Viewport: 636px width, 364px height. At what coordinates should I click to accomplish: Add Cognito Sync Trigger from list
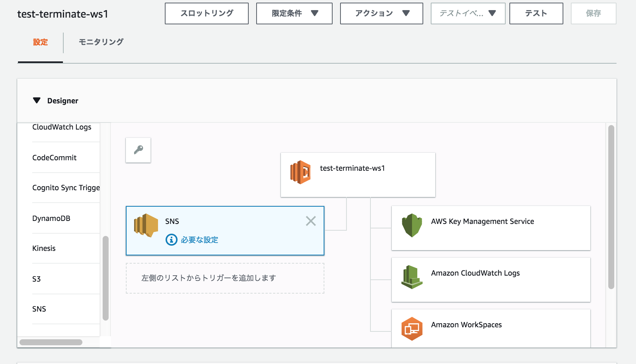(x=66, y=188)
